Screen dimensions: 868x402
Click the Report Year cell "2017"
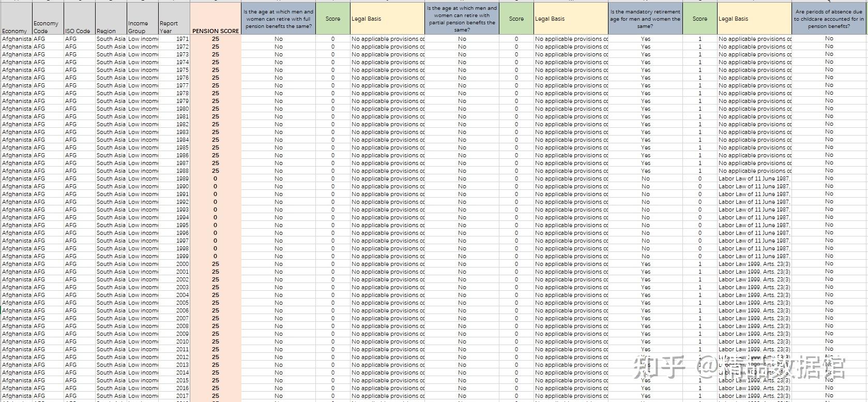click(174, 396)
